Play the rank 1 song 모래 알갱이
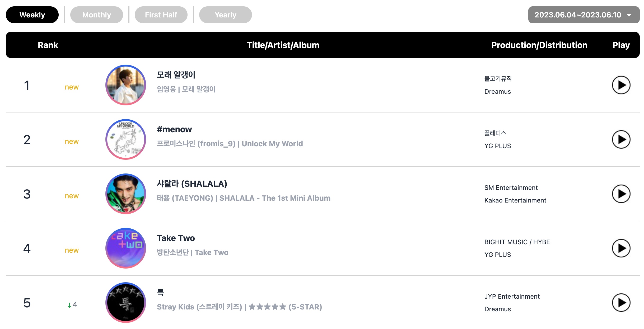Viewport: 644px width, 329px height. (x=621, y=85)
